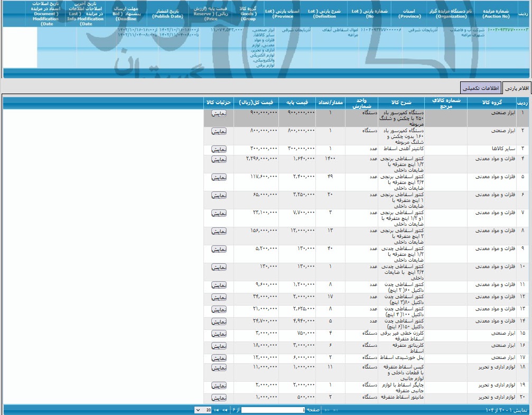
Task: Click the last page arrow in pager
Action: click(217, 410)
